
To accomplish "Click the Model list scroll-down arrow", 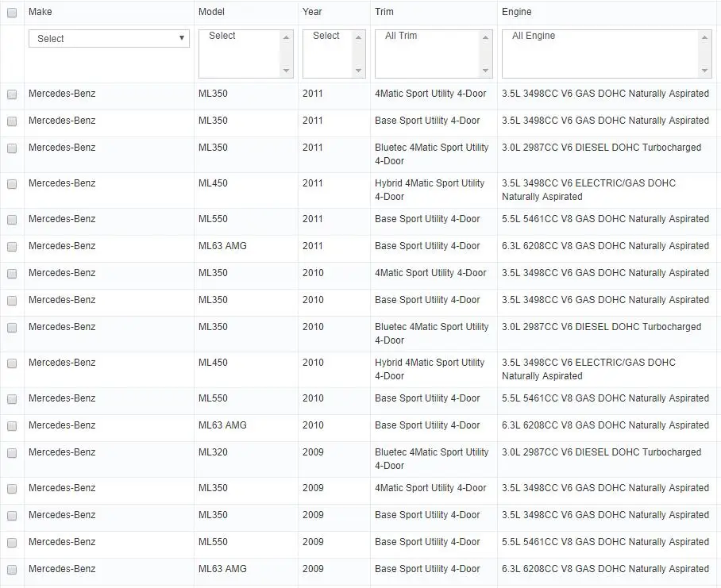I will pos(286,71).
